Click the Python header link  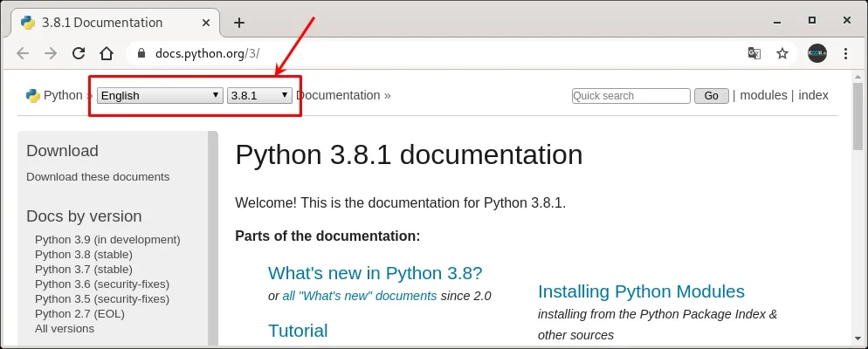click(x=63, y=95)
